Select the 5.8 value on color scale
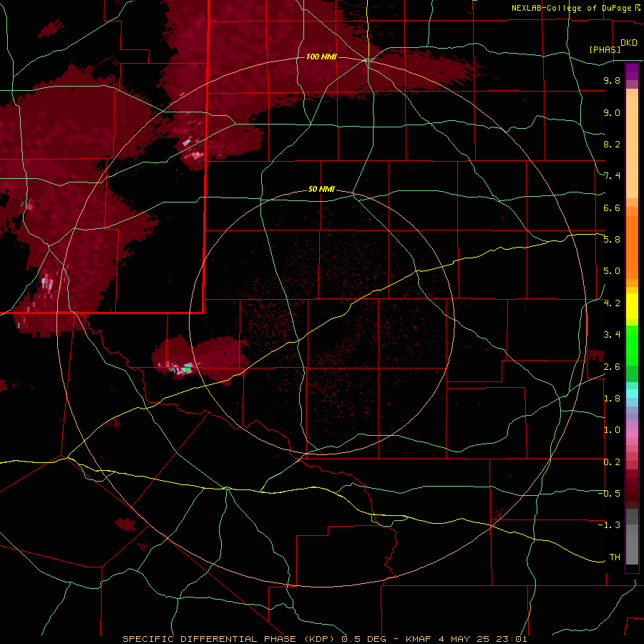Viewport: 644px width, 644px height. coord(612,239)
